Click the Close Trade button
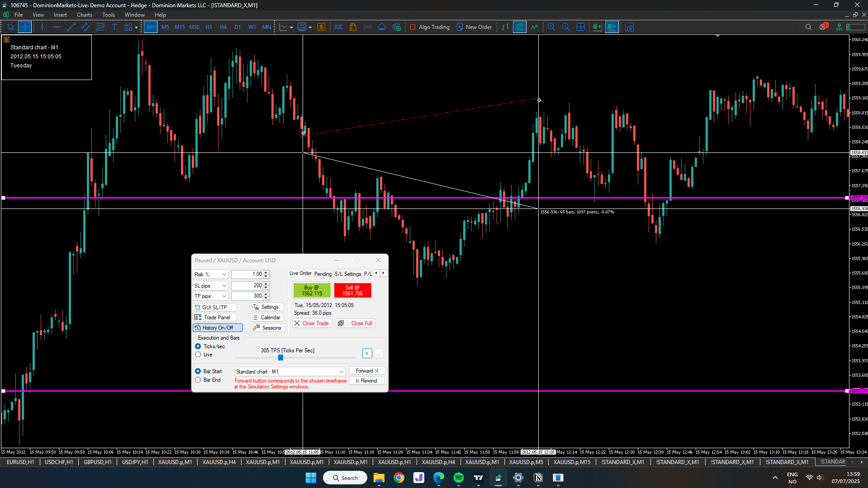 [312, 323]
